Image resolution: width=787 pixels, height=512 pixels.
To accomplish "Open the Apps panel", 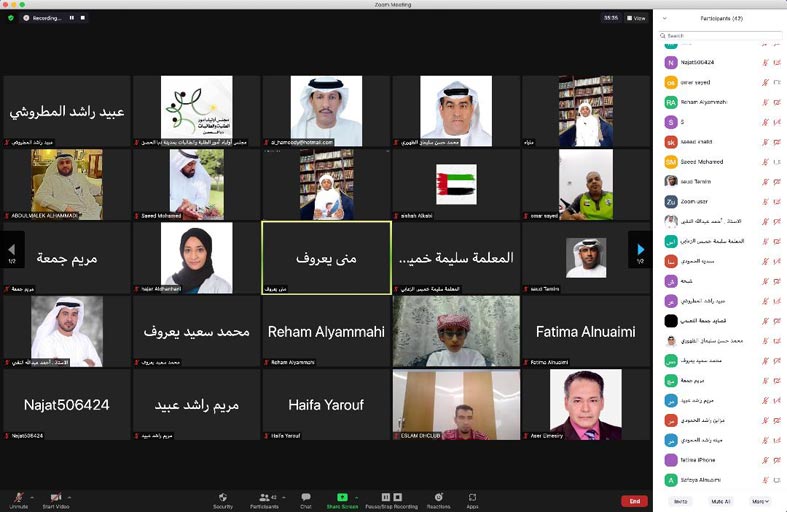I will pos(472,498).
